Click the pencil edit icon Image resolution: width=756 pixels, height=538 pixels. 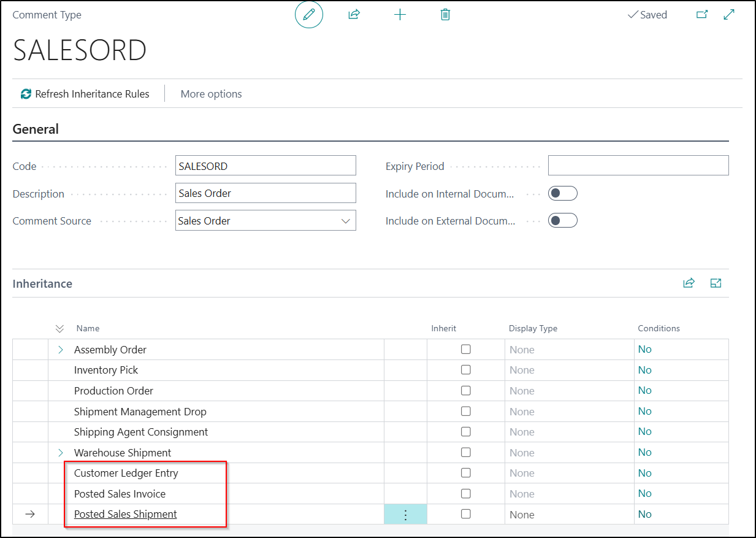(x=308, y=15)
